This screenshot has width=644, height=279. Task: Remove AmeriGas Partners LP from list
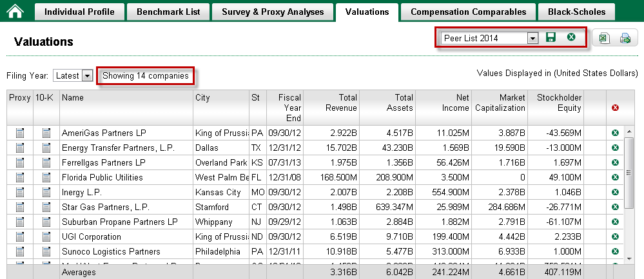click(x=615, y=133)
